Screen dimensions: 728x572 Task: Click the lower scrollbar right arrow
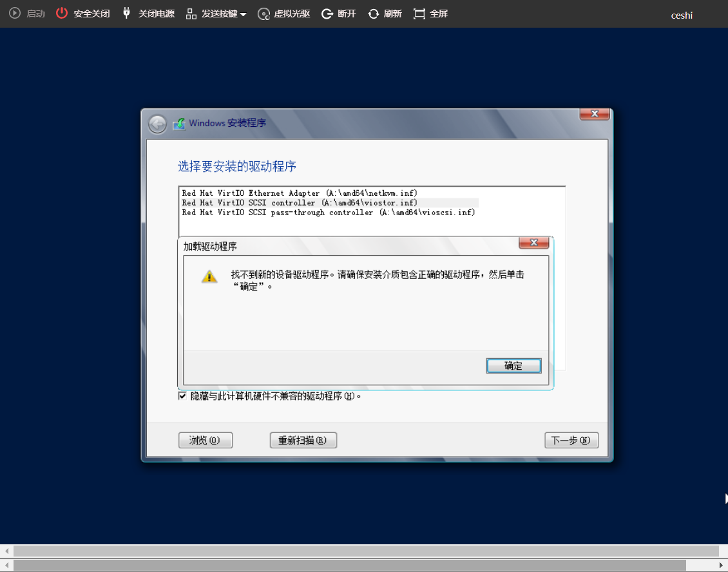[721, 566]
